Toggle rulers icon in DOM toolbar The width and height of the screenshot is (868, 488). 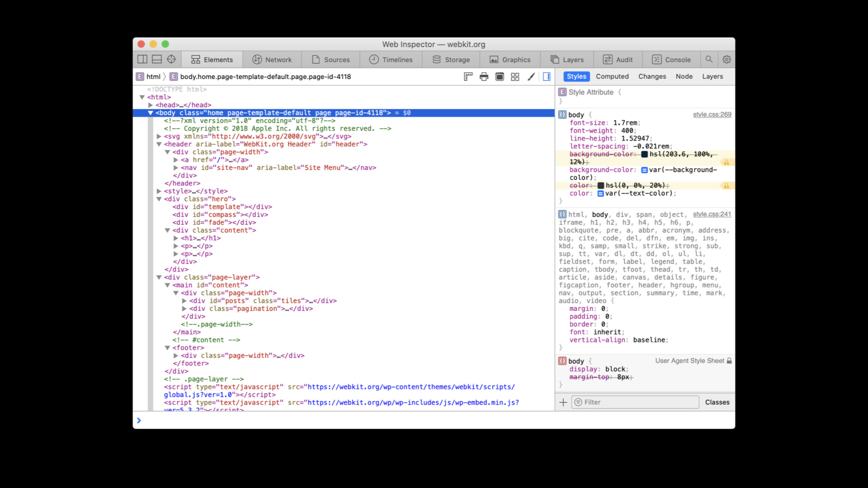coord(468,77)
